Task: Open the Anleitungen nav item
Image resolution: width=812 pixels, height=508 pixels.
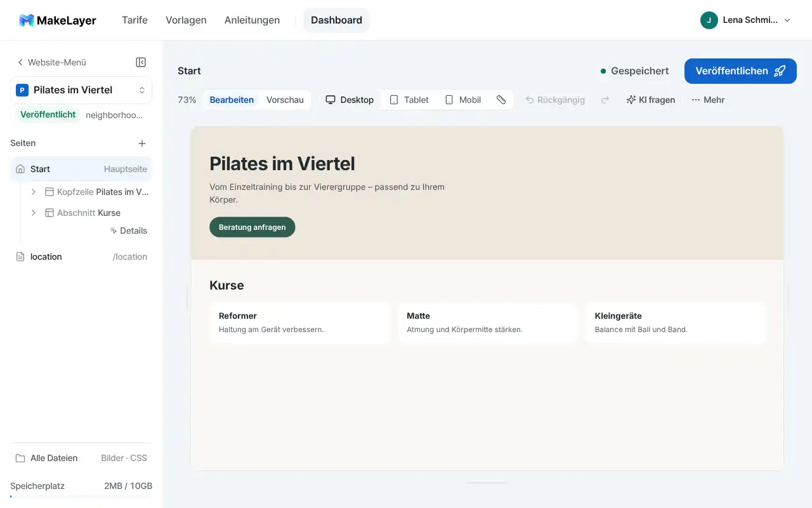Action: click(252, 20)
